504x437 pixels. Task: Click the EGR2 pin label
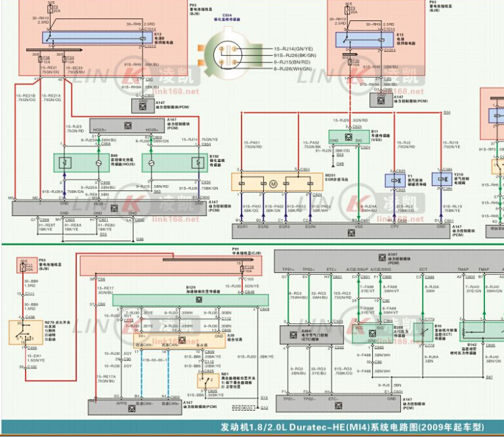coord(263,227)
